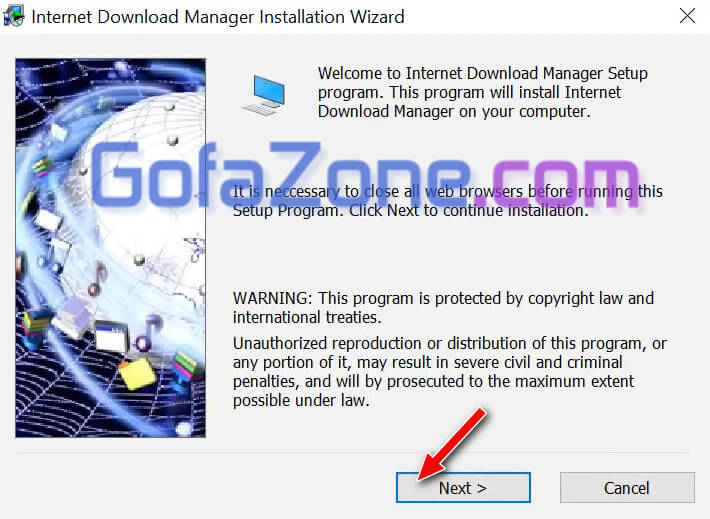
Task: Click the purple music note in banner
Action: point(149,333)
